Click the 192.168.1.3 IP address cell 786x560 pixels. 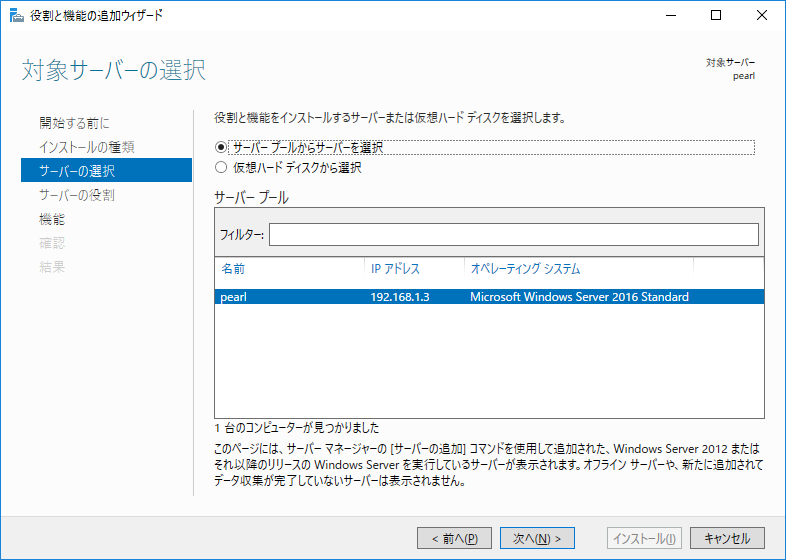(400, 297)
